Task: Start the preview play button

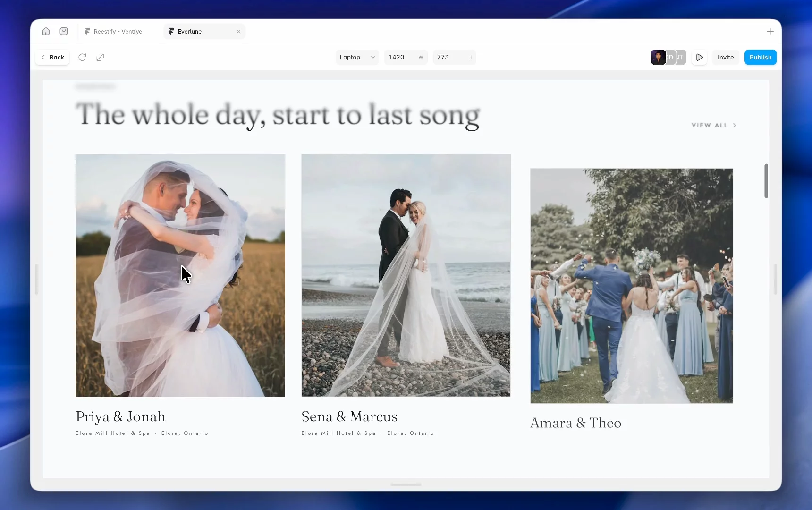Action: pos(699,57)
